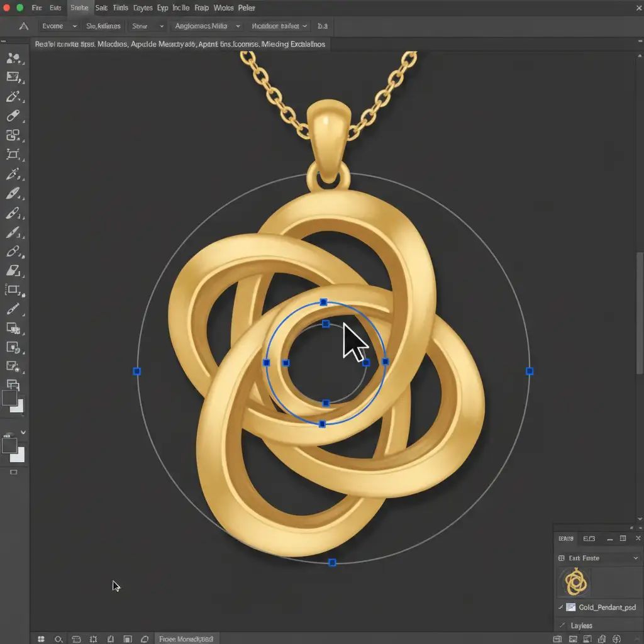This screenshot has width=644, height=644.
Task: Click the gold pendant layer thumbnail
Action: tap(575, 582)
